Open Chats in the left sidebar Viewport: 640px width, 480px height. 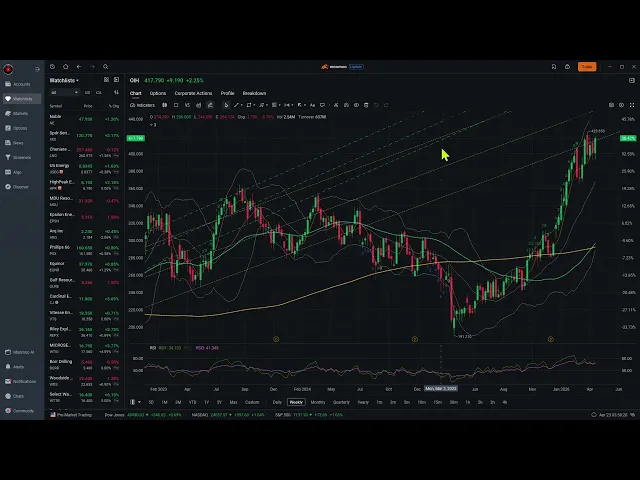[x=15, y=396]
